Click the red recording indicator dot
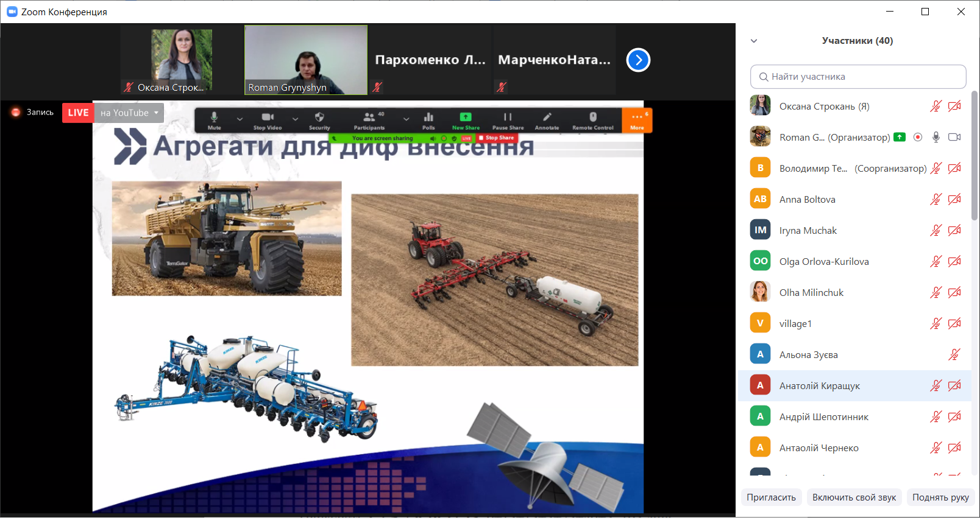 (x=16, y=112)
